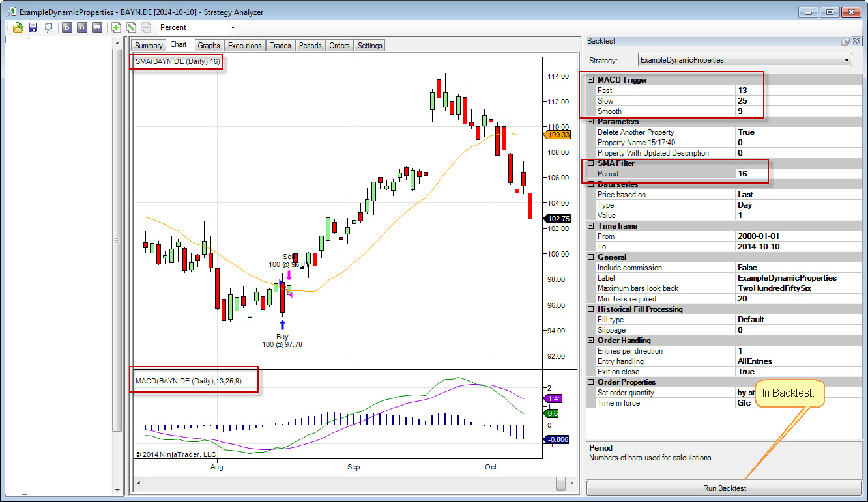Click the blue Buy arrow on chart

(282, 325)
